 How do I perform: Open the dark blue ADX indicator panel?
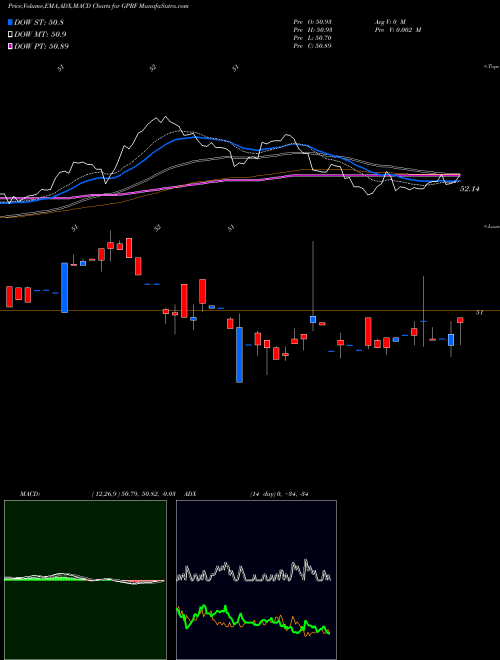tap(256, 580)
